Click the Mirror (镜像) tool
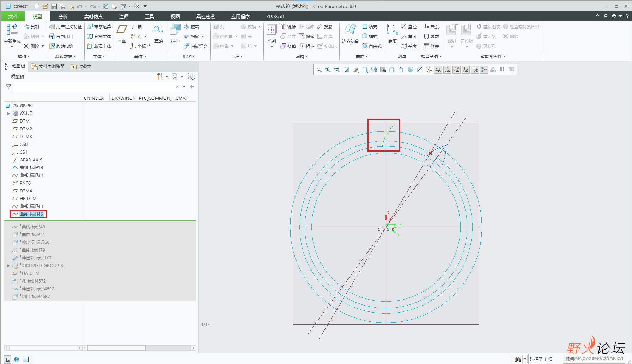Image resolution: width=632 pixels, height=364 pixels. coord(288,27)
